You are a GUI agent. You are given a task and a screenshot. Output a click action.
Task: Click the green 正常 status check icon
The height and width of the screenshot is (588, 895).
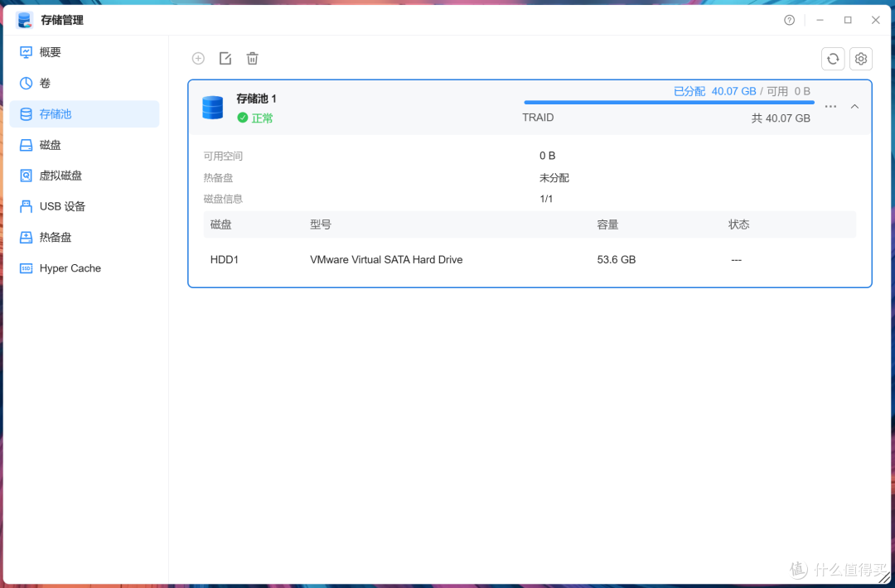(243, 118)
